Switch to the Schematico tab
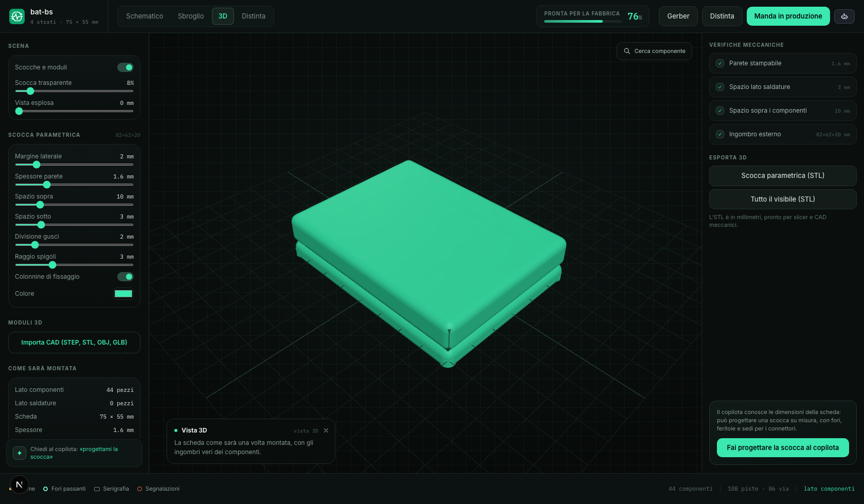Screen dimensions: 864x504 [x=145, y=16]
